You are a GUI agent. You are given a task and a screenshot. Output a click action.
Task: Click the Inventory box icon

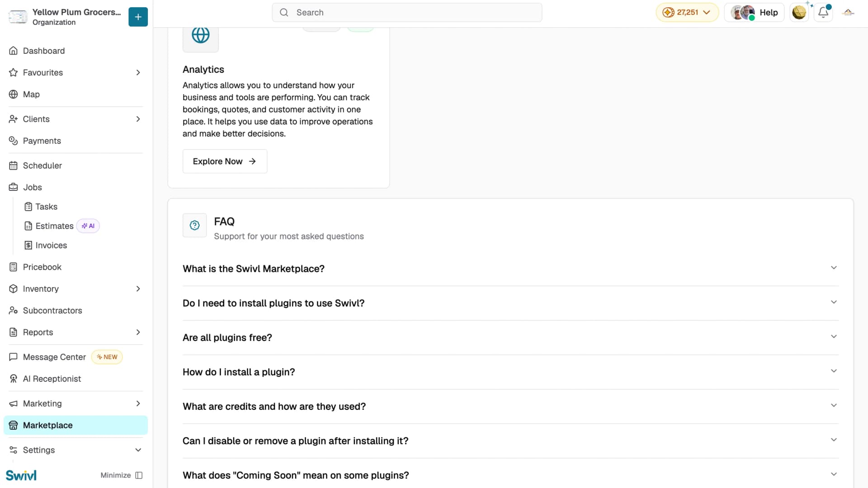coord(14,289)
